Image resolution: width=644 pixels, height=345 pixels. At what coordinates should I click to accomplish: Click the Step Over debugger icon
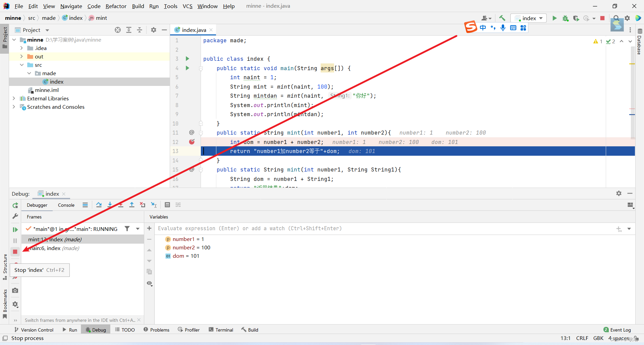click(x=99, y=205)
